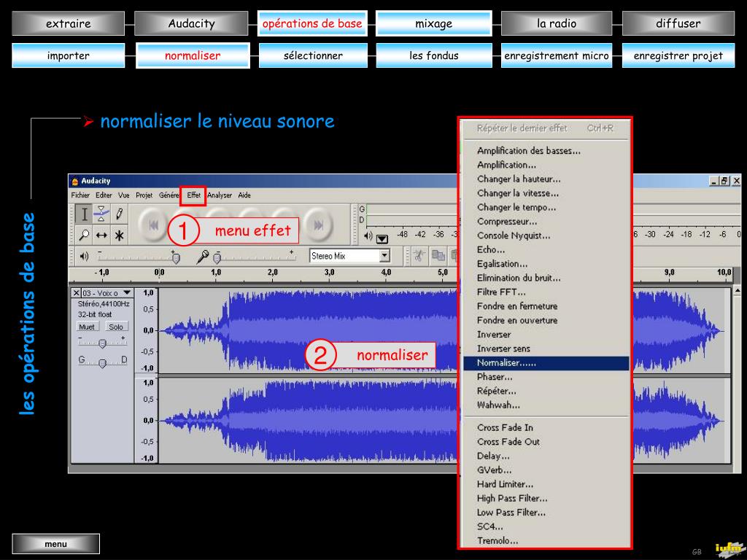Choose Inverser sens effect
747x560 pixels.
pyautogui.click(x=546, y=349)
